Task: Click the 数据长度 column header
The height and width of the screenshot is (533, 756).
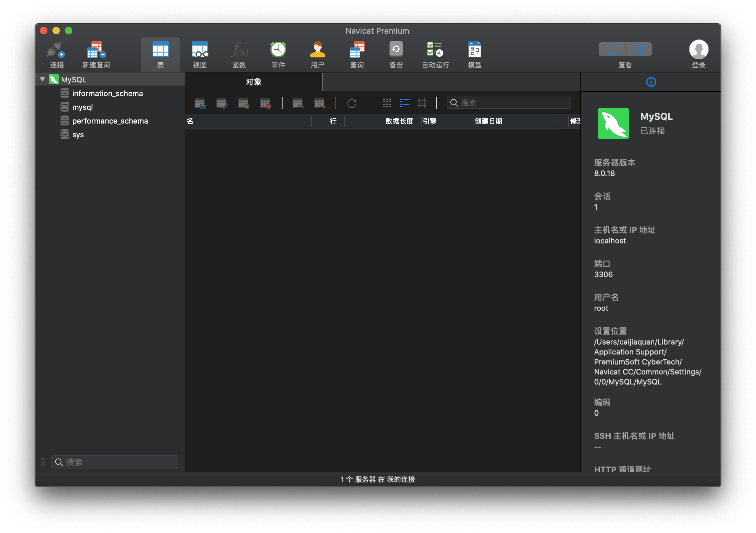Action: click(x=383, y=121)
